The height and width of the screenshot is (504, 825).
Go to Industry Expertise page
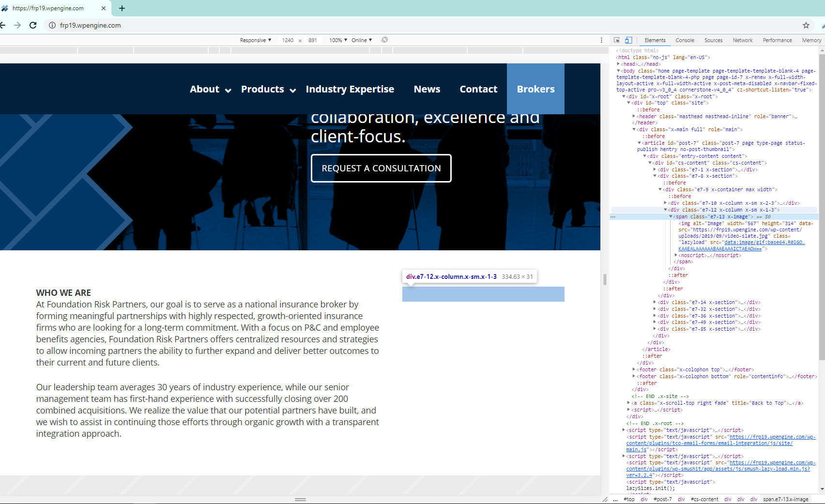350,89
